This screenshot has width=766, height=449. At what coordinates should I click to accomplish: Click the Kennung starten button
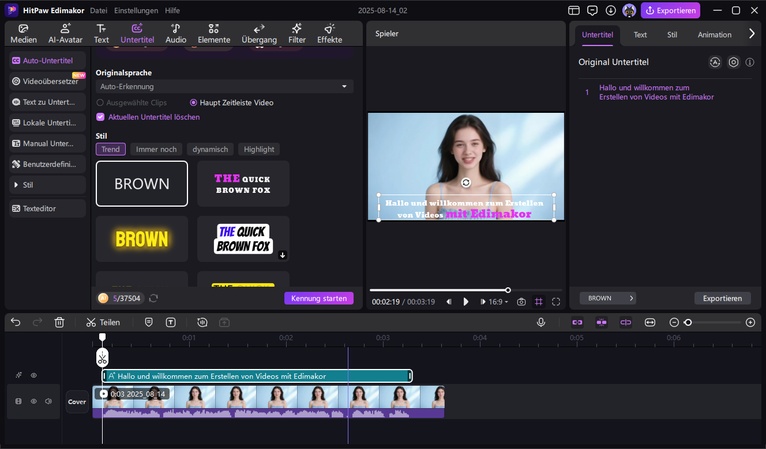(319, 298)
